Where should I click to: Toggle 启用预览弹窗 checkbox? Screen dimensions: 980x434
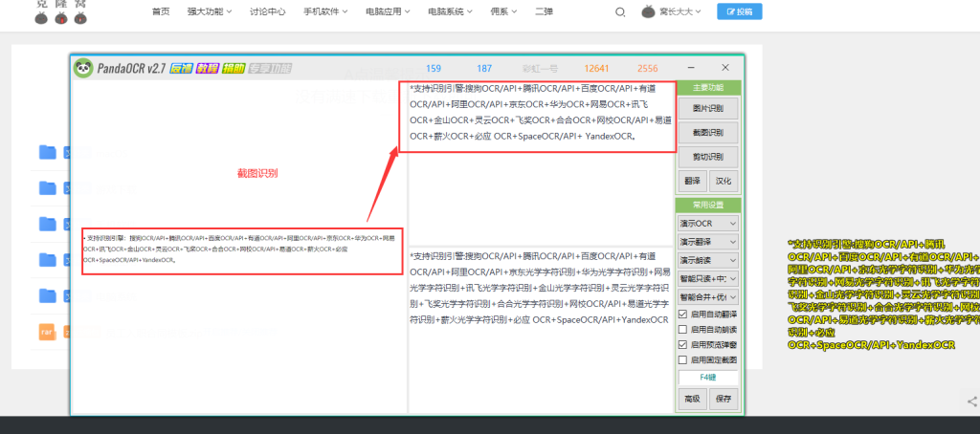point(683,345)
